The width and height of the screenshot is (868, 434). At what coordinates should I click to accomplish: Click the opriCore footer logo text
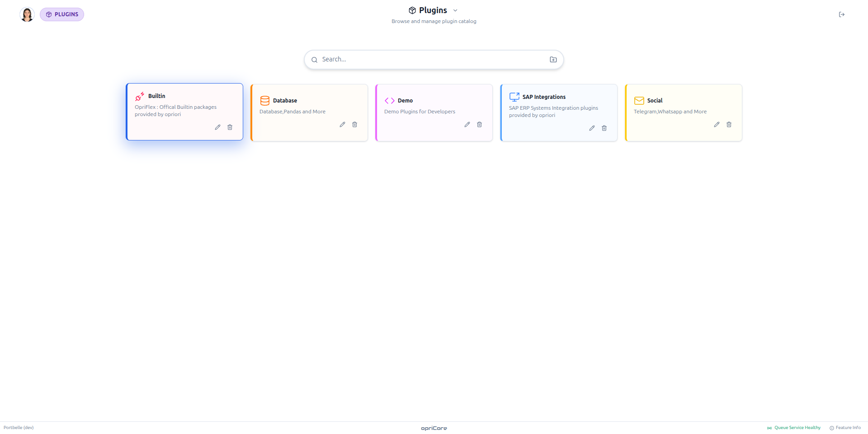(x=434, y=428)
